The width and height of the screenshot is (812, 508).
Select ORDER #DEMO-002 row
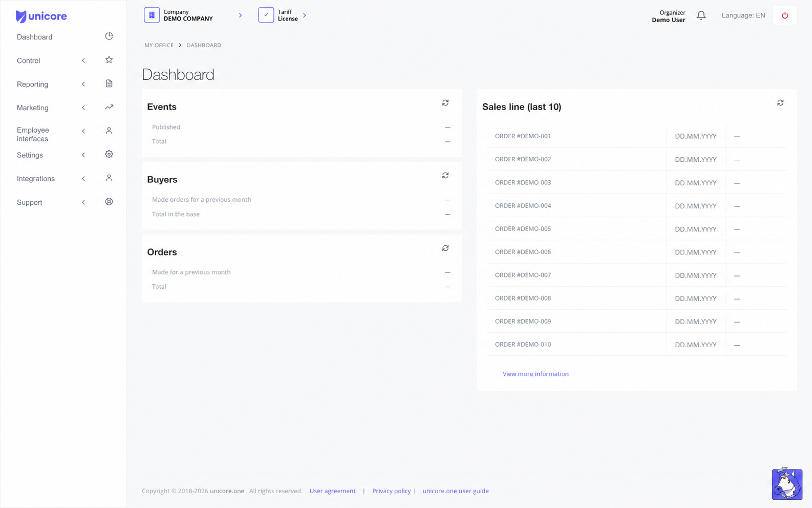pyautogui.click(x=637, y=159)
